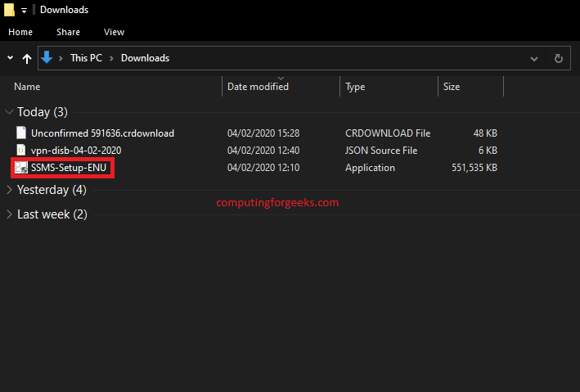
Task: Open the View ribbon tab
Action: pyautogui.click(x=114, y=32)
